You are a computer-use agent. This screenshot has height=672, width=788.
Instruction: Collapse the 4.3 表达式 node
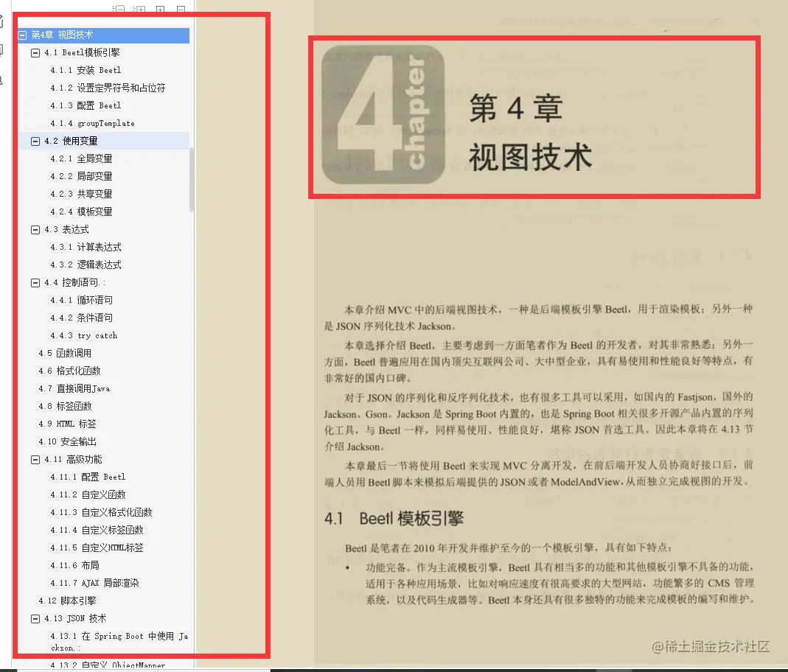(x=35, y=229)
